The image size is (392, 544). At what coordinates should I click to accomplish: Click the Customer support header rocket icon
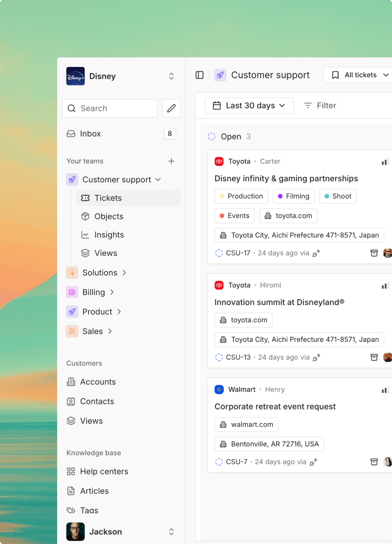(x=220, y=75)
